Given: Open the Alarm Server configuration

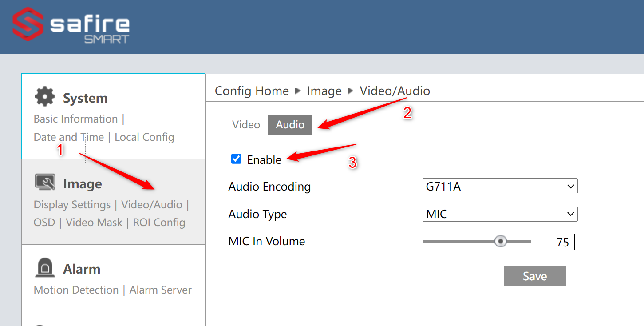Looking at the screenshot, I should (x=160, y=290).
